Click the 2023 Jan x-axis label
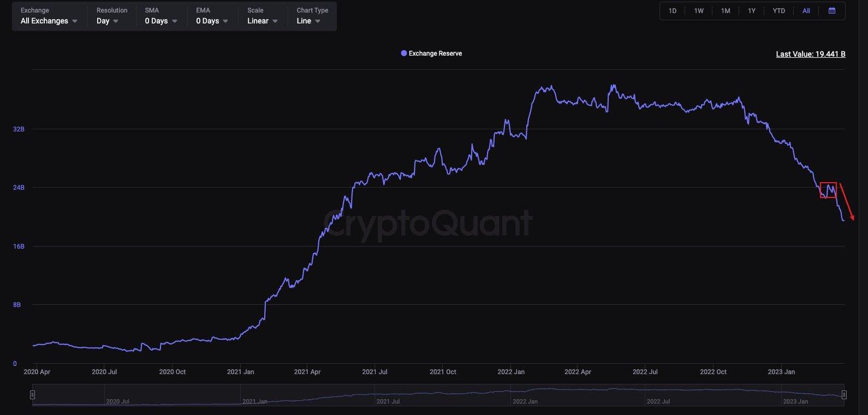 781,372
